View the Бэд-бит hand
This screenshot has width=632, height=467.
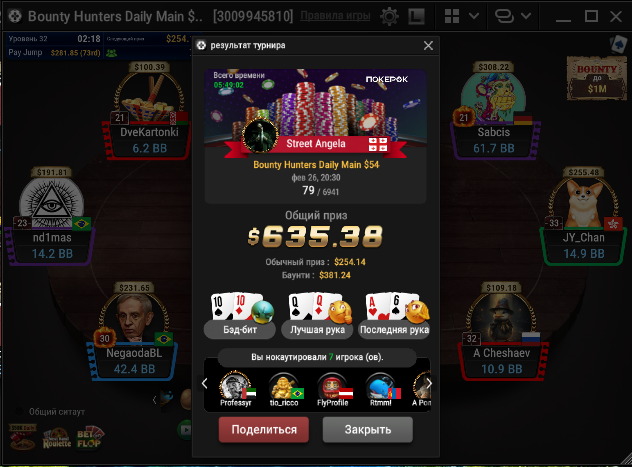[x=240, y=315]
